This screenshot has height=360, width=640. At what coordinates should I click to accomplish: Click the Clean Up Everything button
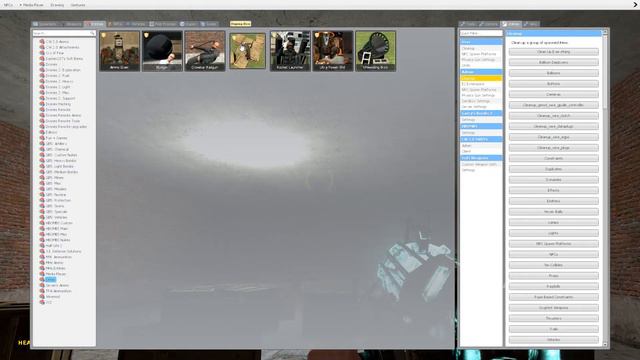point(553,52)
